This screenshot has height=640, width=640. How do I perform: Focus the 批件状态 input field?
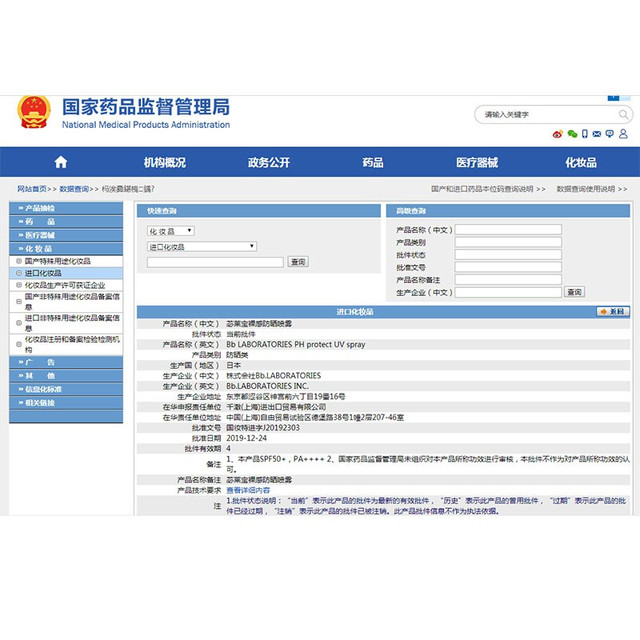tap(508, 255)
